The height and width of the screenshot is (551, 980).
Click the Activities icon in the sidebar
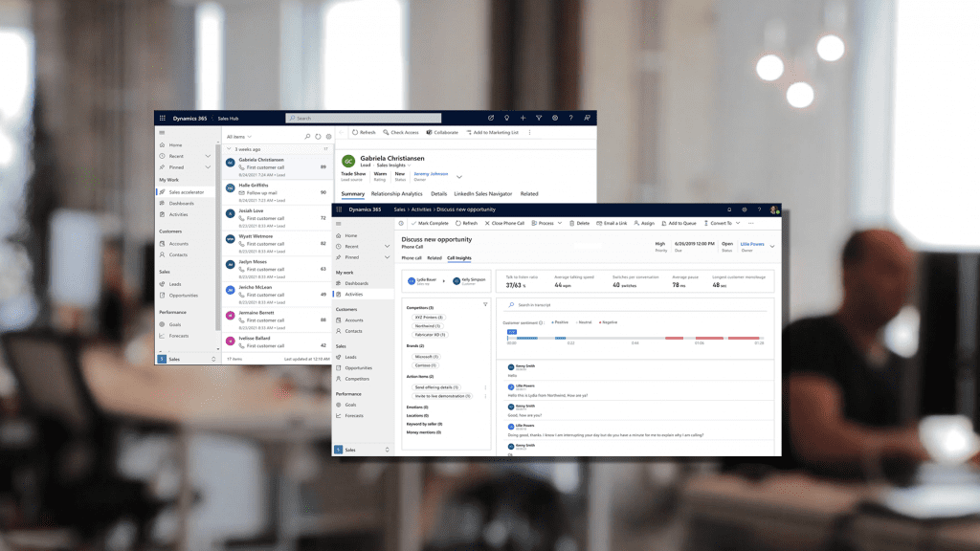[x=161, y=214]
